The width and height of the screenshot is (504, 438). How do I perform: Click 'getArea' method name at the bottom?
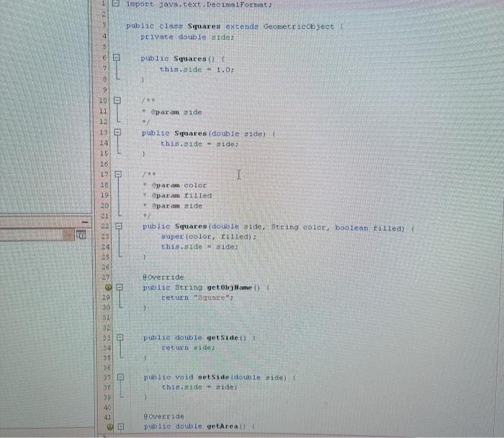(x=222, y=426)
